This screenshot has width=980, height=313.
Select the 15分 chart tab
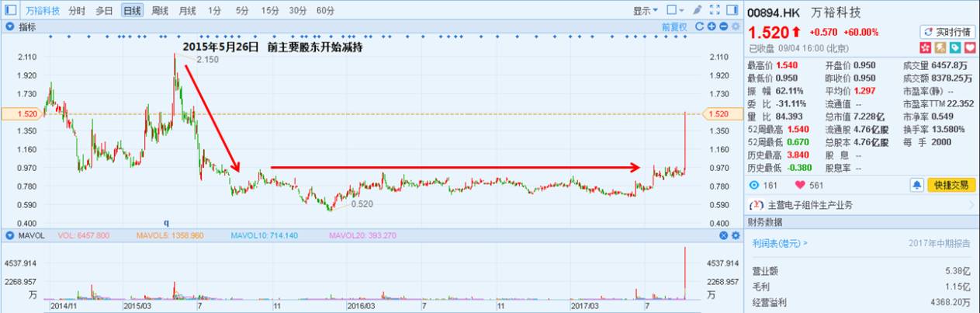pyautogui.click(x=270, y=11)
